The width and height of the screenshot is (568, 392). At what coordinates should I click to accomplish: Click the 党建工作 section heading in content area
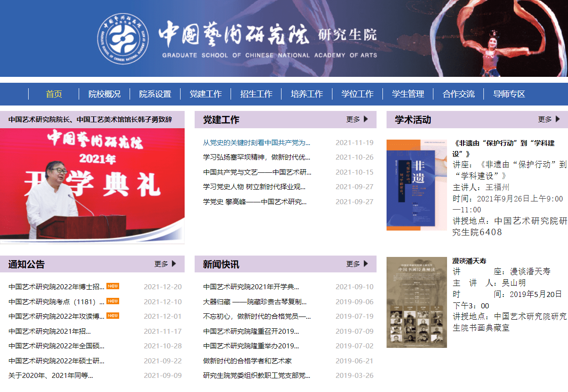(x=221, y=120)
